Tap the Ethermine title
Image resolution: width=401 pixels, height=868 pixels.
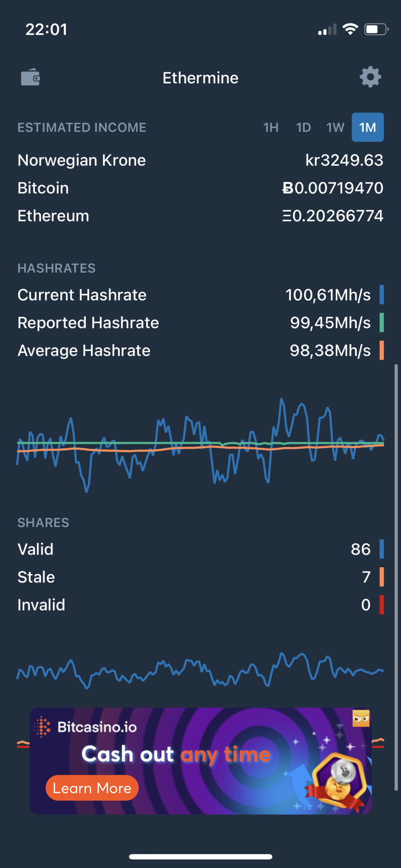[200, 78]
